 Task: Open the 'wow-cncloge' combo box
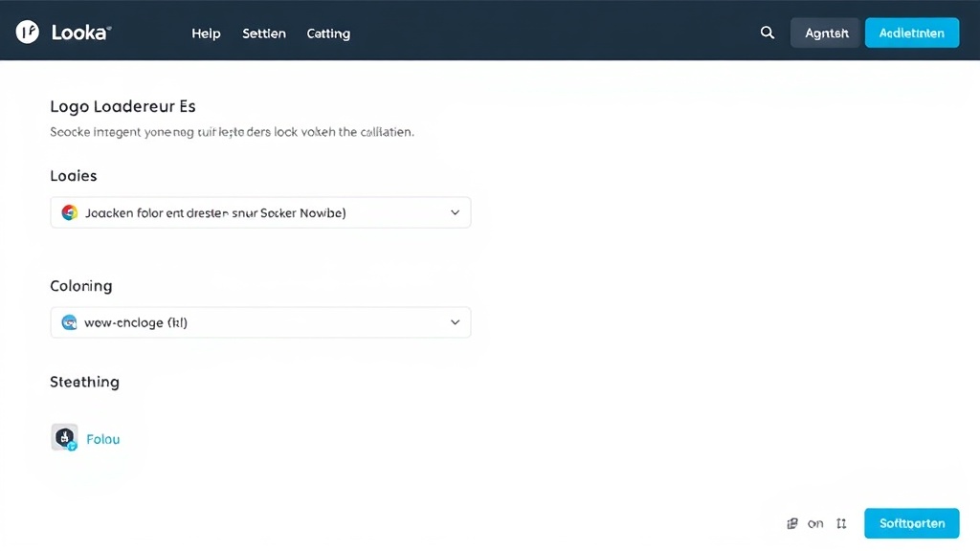(x=260, y=322)
